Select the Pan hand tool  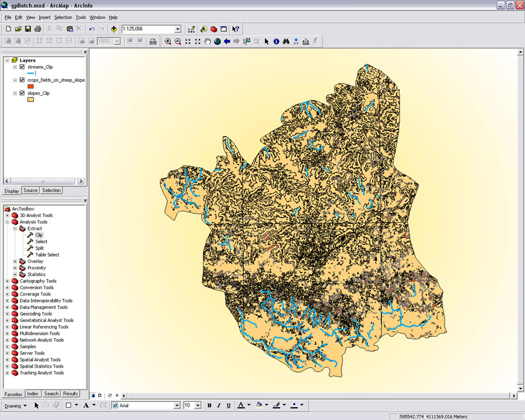pyautogui.click(x=208, y=41)
